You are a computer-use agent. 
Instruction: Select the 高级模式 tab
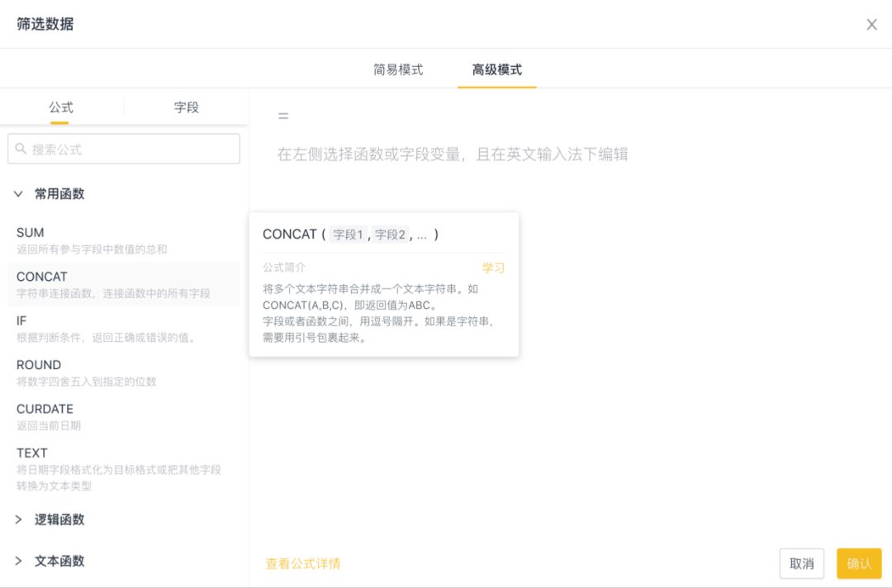(x=496, y=69)
